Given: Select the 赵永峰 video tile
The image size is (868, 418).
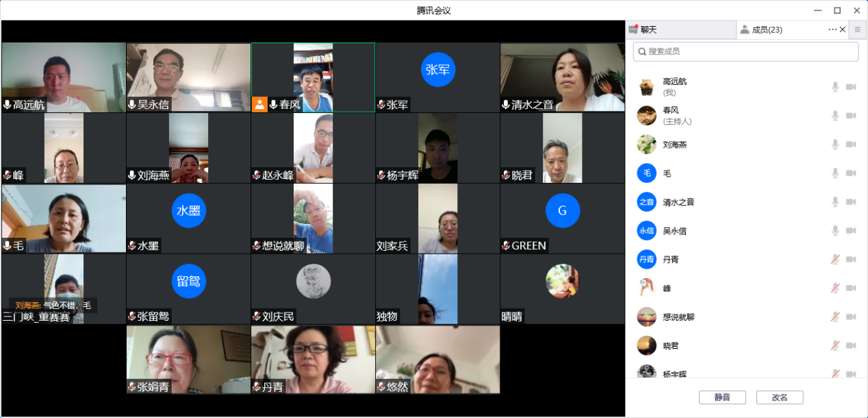Looking at the screenshot, I should pos(313,148).
